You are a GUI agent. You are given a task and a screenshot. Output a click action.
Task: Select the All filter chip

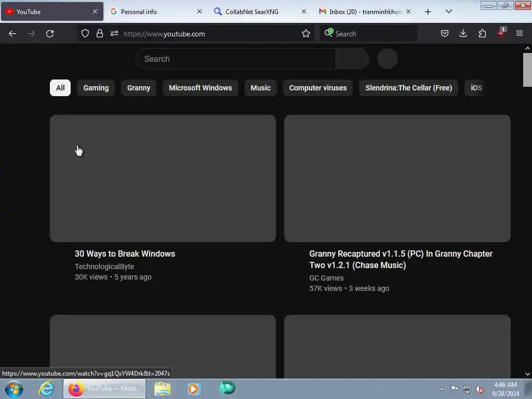[x=60, y=88]
